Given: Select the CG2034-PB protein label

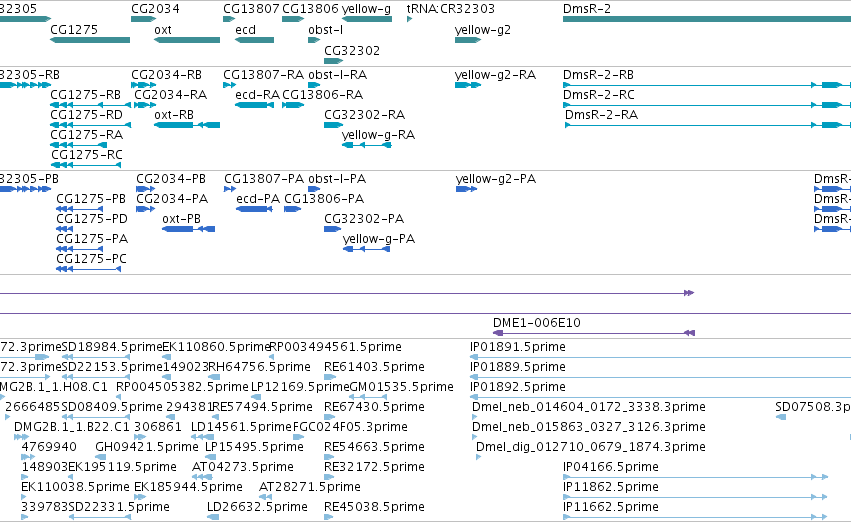Looking at the screenshot, I should coord(171,179).
